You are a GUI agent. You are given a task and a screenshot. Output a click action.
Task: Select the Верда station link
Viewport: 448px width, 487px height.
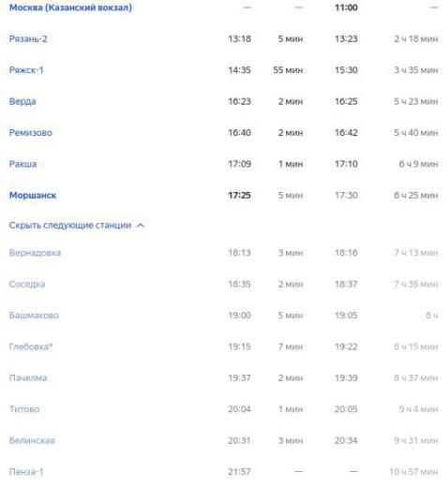(x=22, y=101)
